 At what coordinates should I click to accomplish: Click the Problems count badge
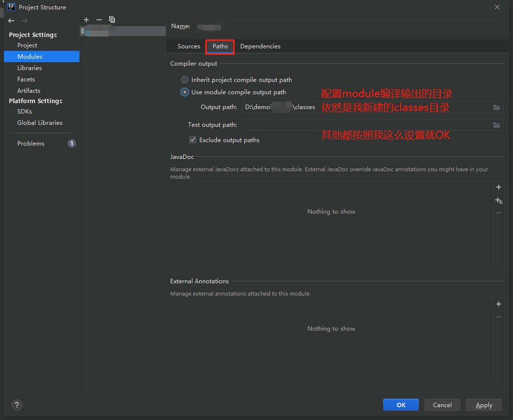72,144
